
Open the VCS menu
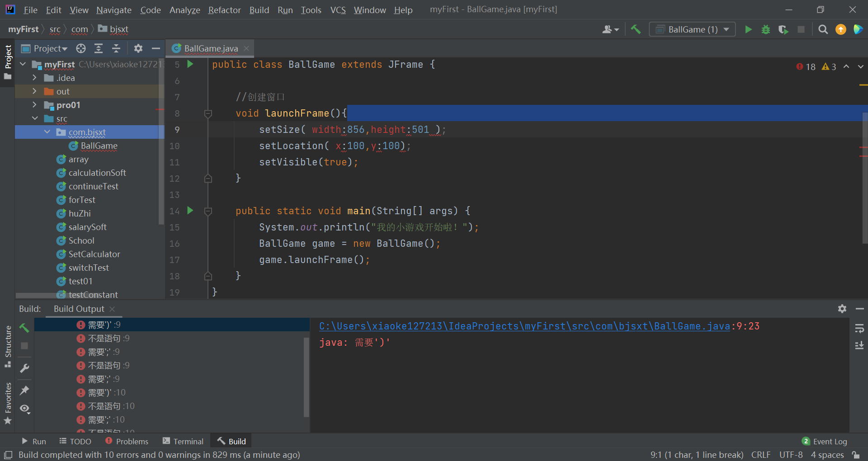tap(338, 9)
